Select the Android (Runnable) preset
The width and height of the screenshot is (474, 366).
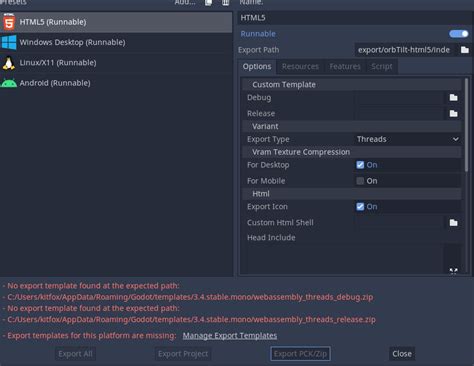coord(116,83)
